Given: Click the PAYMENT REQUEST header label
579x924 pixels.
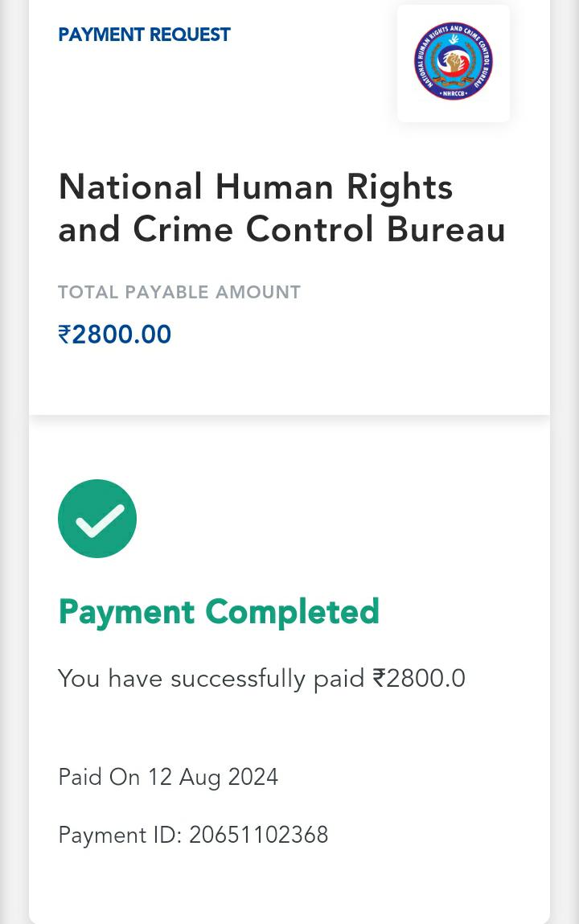Looking at the screenshot, I should tap(144, 35).
